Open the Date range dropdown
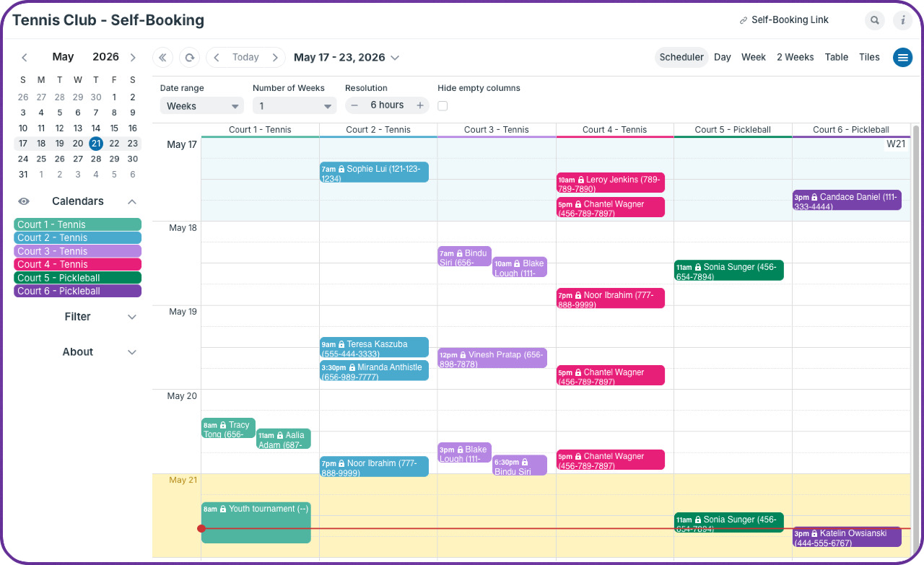 (x=202, y=106)
